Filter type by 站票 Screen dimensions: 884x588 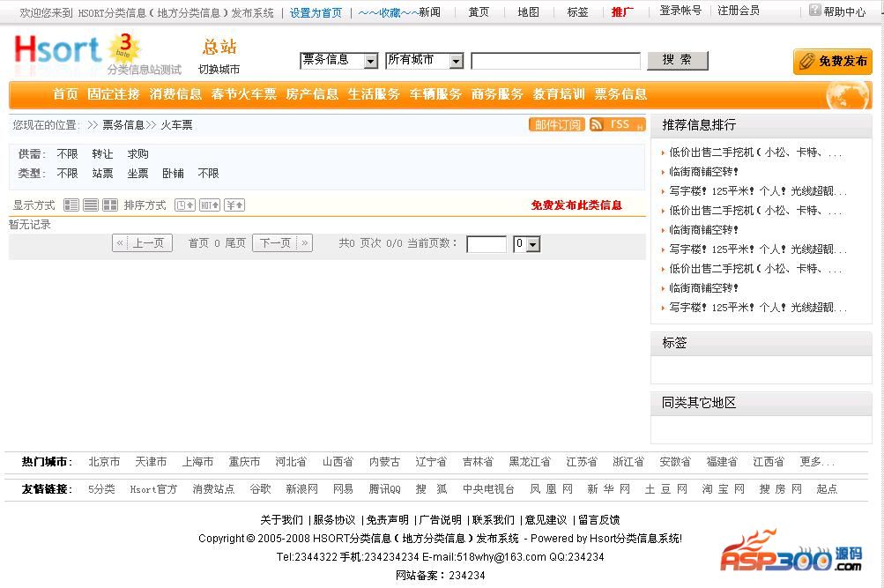click(102, 173)
